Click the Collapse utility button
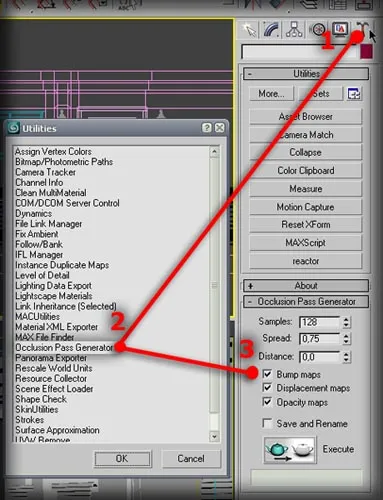Image resolution: width=383 pixels, height=500 pixels. coord(305,153)
